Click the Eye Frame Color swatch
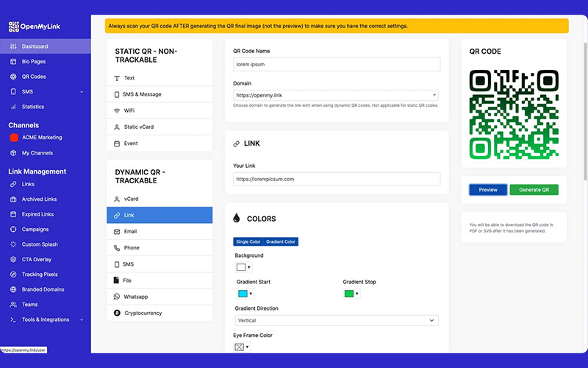 [x=240, y=347]
